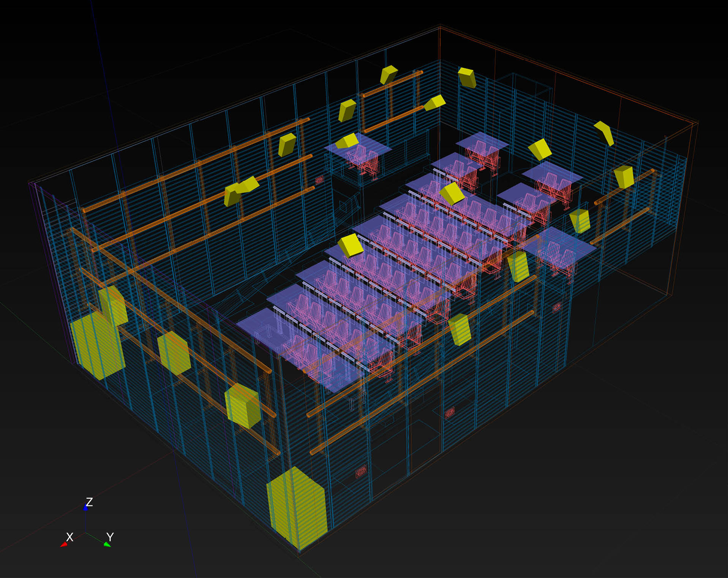728x578 pixels.
Task: Select the top orange pipe along left wall
Action: [196, 163]
